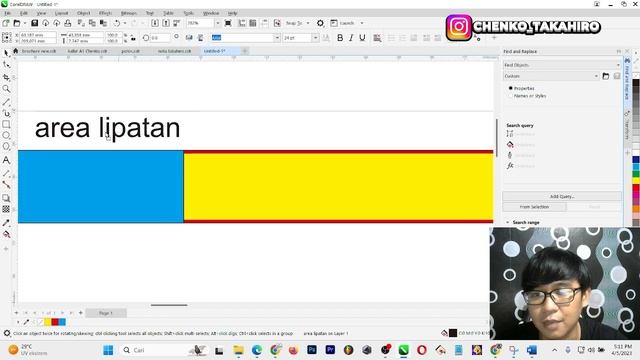This screenshot has height=360, width=640.
Task: Select the Drop Shadow tool in toolbox
Action: click(x=6, y=198)
